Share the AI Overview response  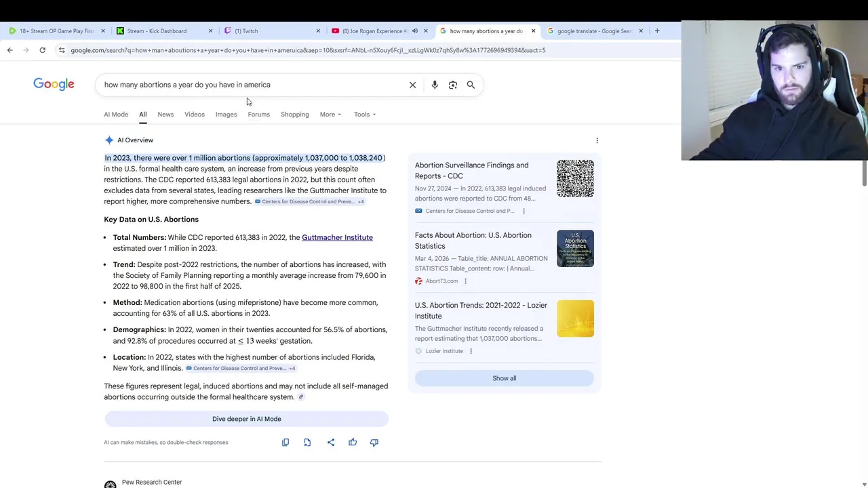click(331, 443)
